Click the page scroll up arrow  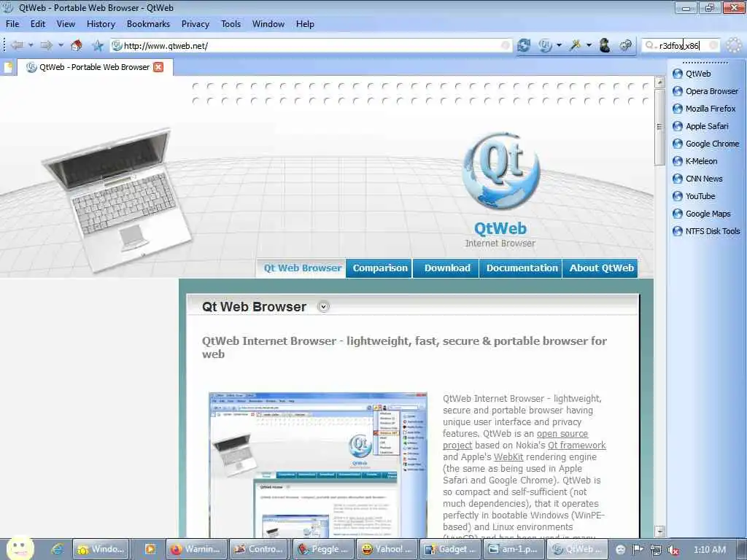[659, 83]
